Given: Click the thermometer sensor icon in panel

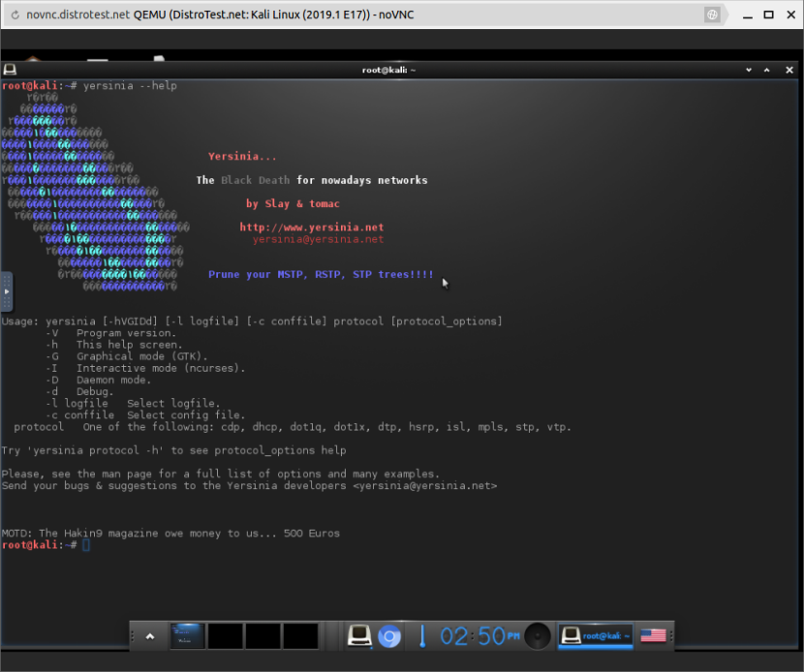Looking at the screenshot, I should [422, 636].
